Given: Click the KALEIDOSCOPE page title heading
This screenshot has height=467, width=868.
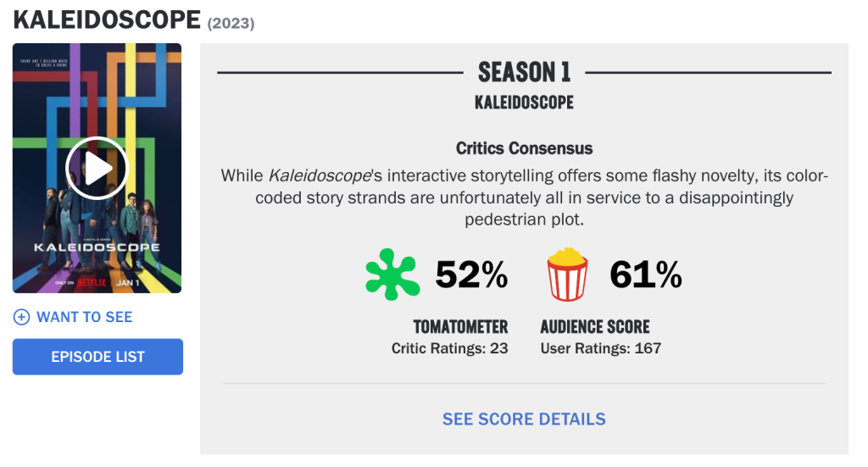Looking at the screenshot, I should (107, 19).
